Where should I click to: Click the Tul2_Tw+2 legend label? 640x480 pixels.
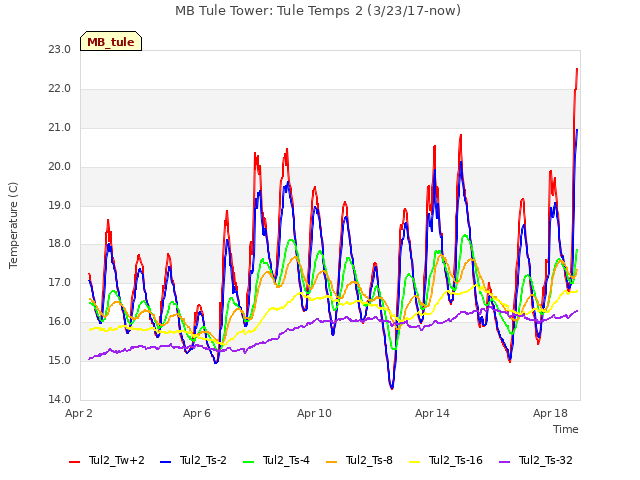pyautogui.click(x=117, y=460)
